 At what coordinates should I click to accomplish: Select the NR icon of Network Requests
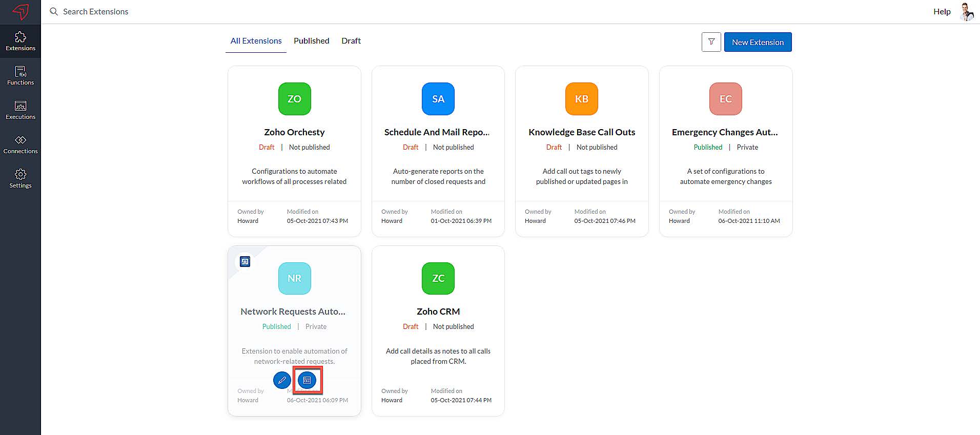click(294, 278)
